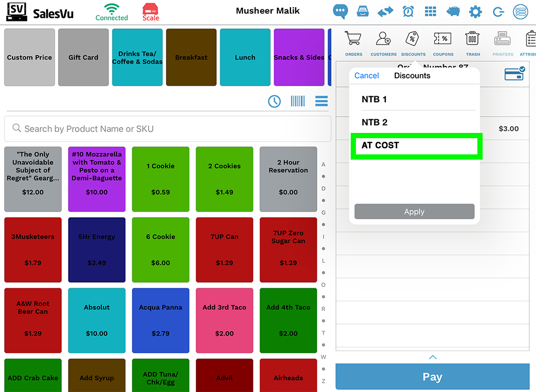Screen dimensions: 536x392
Task: Click the logout arrow icon
Action: click(x=498, y=13)
